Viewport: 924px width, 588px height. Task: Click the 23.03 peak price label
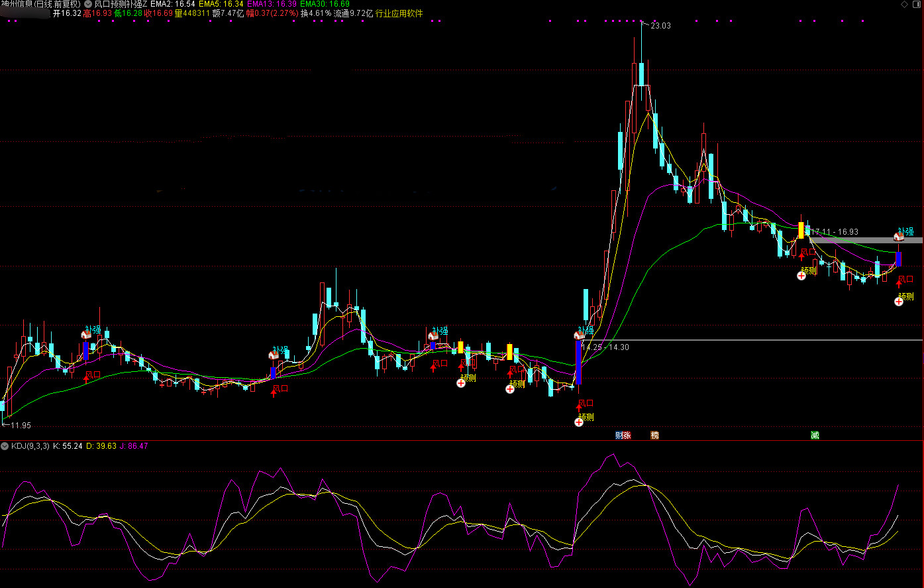660,26
